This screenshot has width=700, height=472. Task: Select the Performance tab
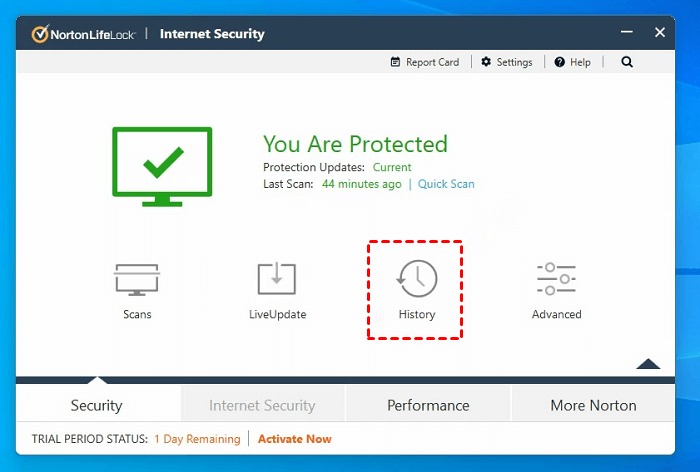pyautogui.click(x=428, y=405)
